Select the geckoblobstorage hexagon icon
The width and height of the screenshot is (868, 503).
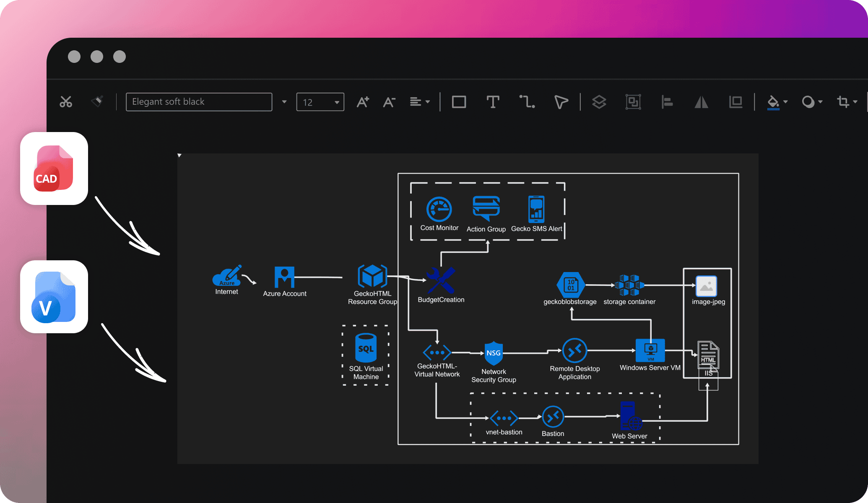click(x=570, y=285)
